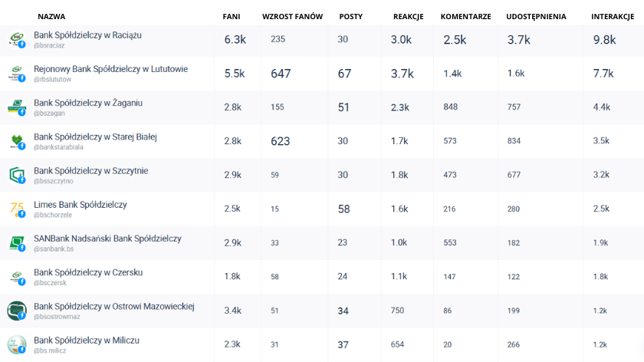Open the @sanbank.bs handle link
This screenshot has height=362, width=644.
[54, 249]
